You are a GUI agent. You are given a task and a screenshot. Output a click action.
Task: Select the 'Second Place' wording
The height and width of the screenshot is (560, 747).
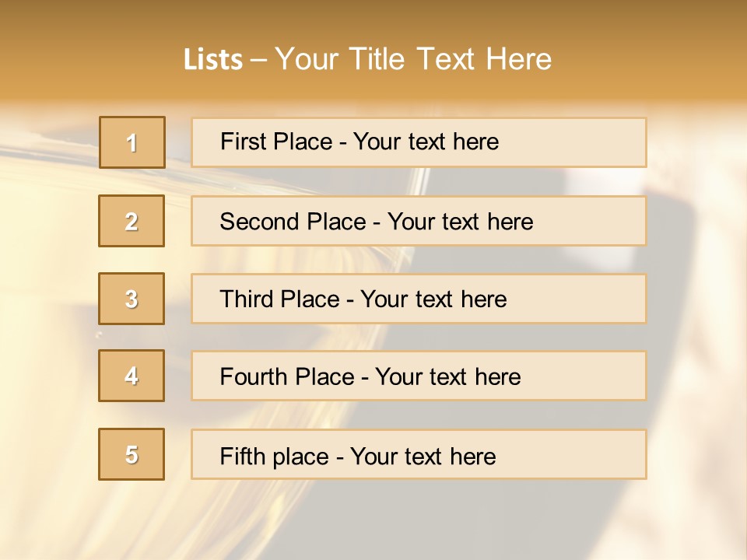pos(293,222)
